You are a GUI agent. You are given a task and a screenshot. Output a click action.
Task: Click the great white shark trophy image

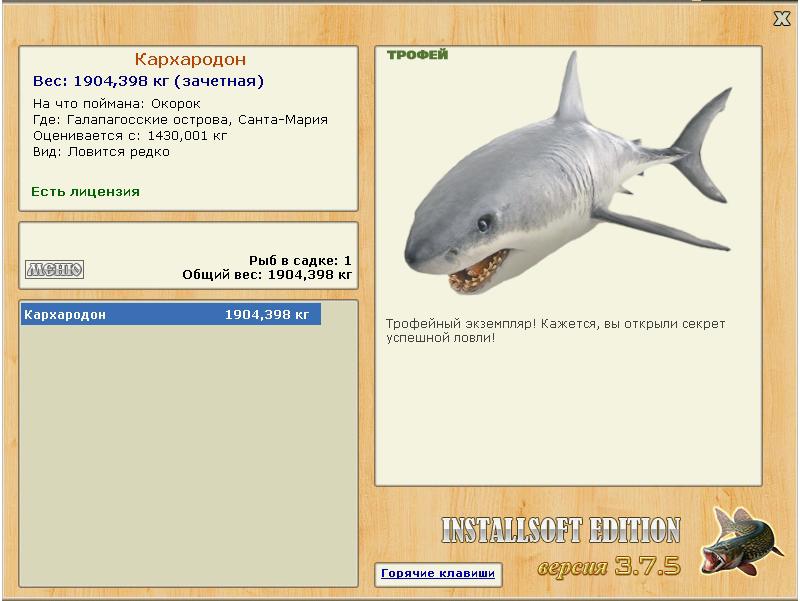click(x=569, y=173)
